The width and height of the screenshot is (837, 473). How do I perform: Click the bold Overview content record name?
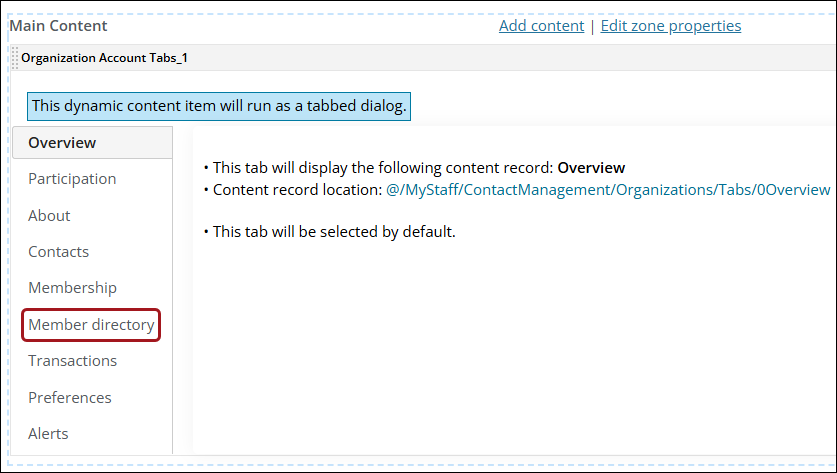coord(590,168)
